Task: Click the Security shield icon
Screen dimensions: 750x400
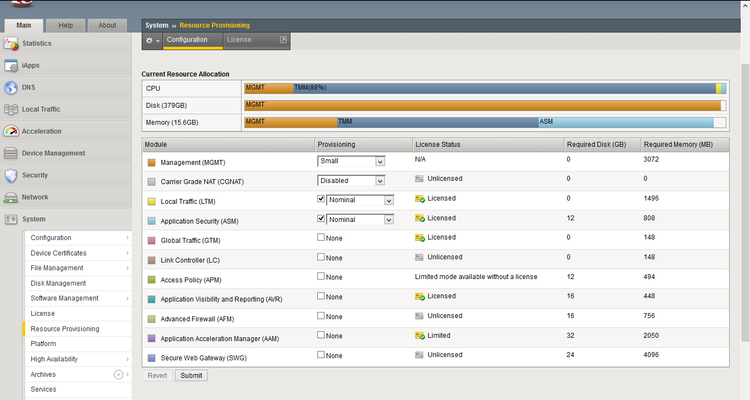Action: 11,175
